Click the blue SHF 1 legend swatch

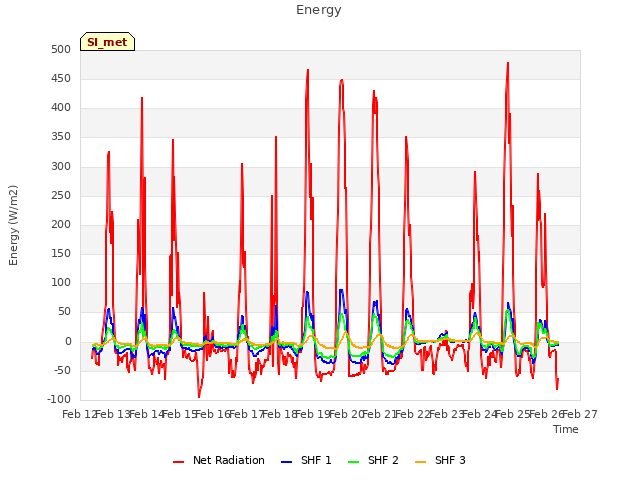[287, 462]
